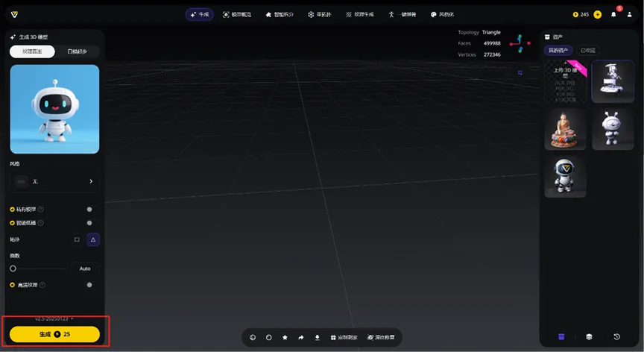This screenshot has height=352, width=644.
Task: Click the sparkle icon beside 生成 3D 模型 title
Action: pyautogui.click(x=13, y=37)
